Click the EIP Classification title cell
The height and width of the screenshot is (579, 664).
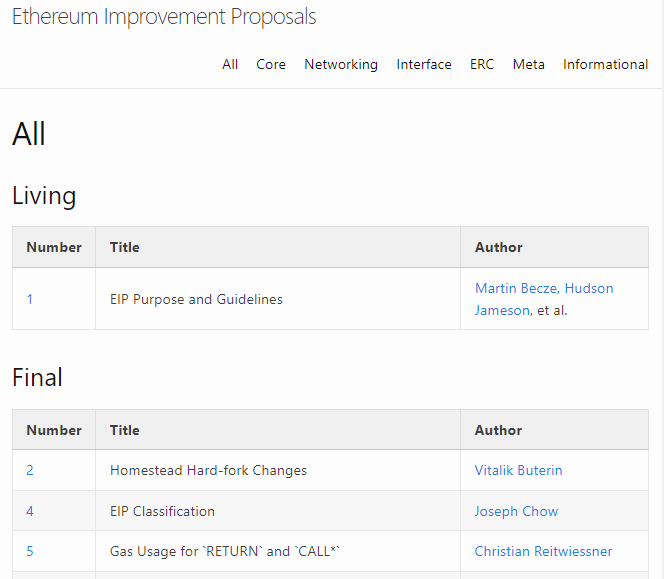(x=162, y=511)
